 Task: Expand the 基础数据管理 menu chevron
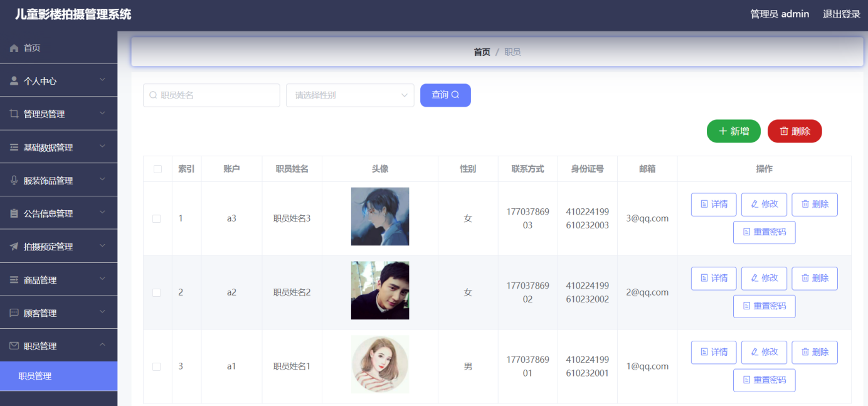[x=103, y=147]
